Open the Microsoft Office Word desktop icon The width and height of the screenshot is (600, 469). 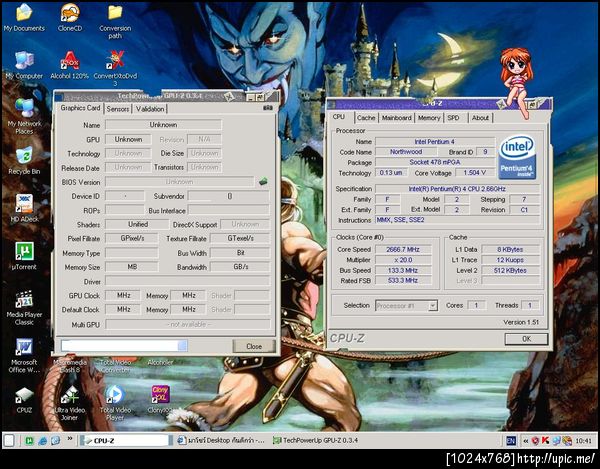(24, 356)
